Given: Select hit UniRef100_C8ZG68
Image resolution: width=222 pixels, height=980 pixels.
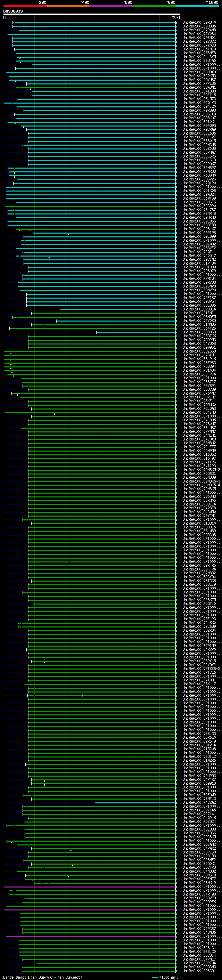Looking at the screenshot, I should 199,351.
